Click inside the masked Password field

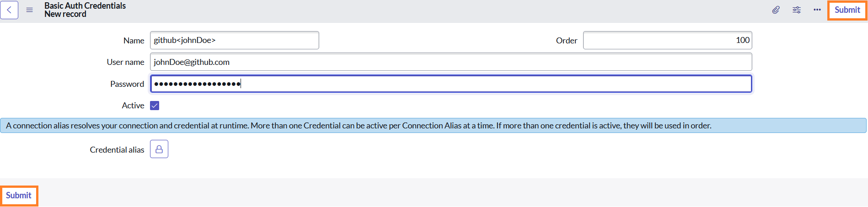[x=451, y=84]
